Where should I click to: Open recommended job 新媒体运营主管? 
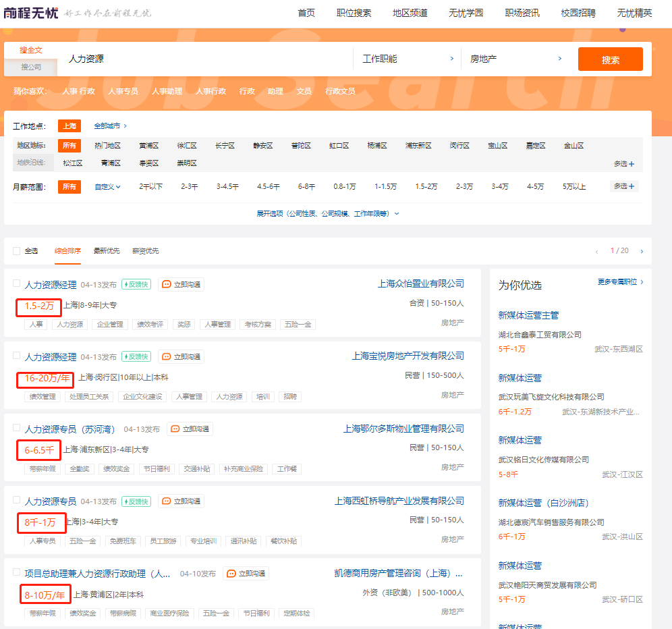(528, 316)
